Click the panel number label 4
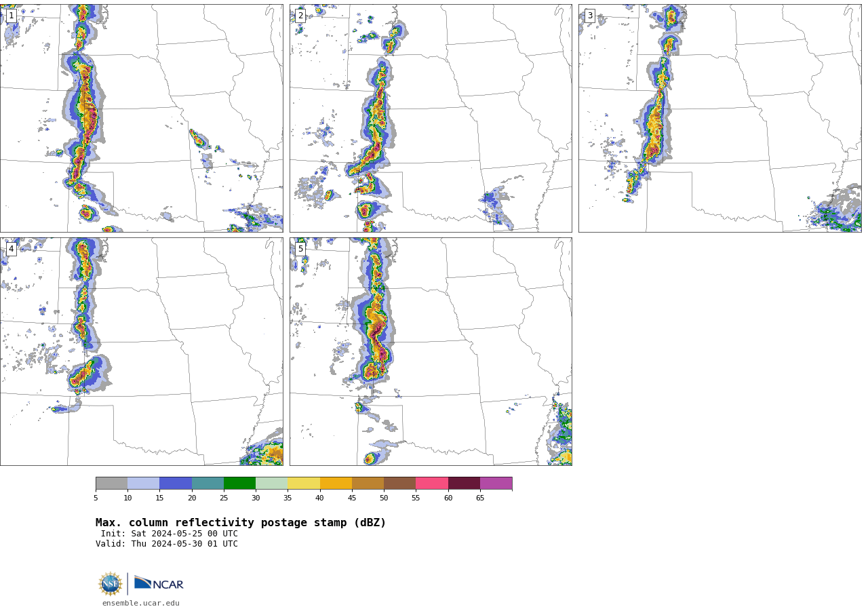Screen dimensions: 868x611 pos(11,249)
